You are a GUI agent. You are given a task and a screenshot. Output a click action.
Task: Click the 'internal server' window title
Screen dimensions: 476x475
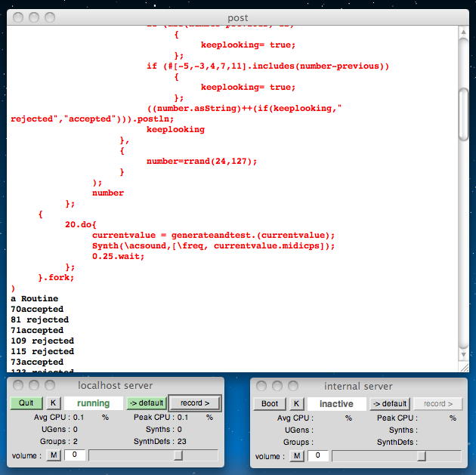pos(358,386)
